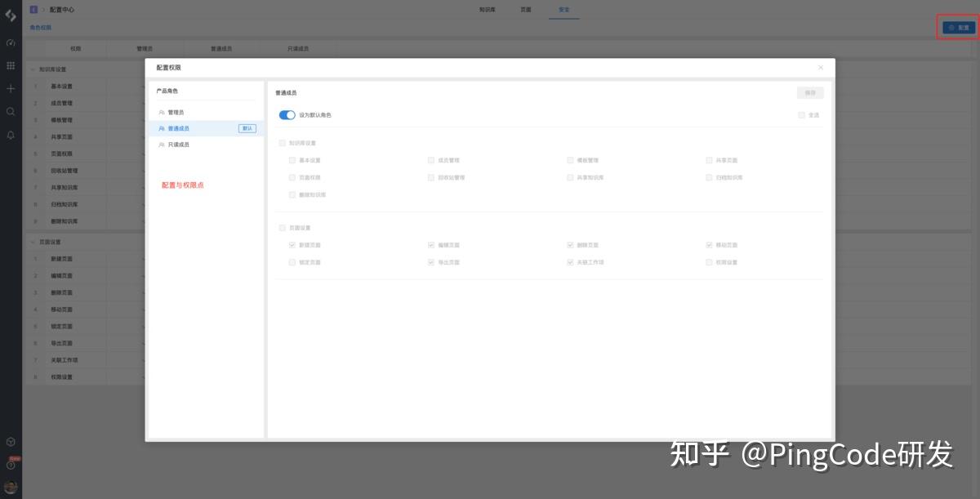Open the notifications bell icon
The width and height of the screenshot is (980, 499).
pos(11,132)
